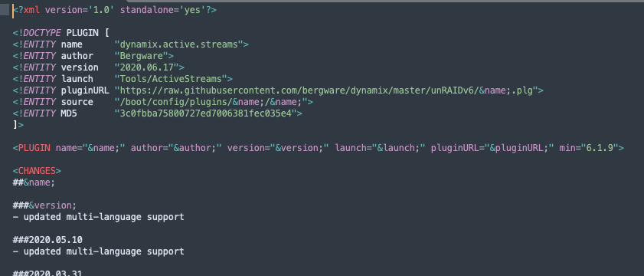Click the "###2020.05.10" heading line

pyautogui.click(x=47, y=240)
